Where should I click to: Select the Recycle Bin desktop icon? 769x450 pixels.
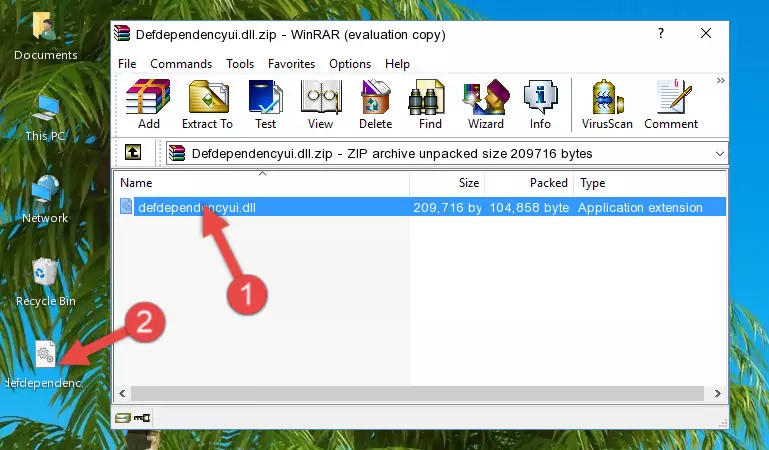45,283
